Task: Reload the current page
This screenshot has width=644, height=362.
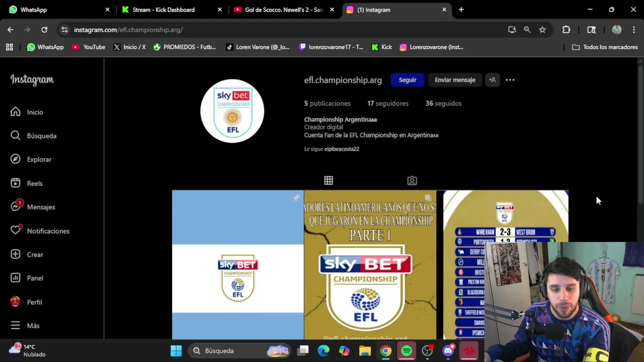Action: (44, 30)
